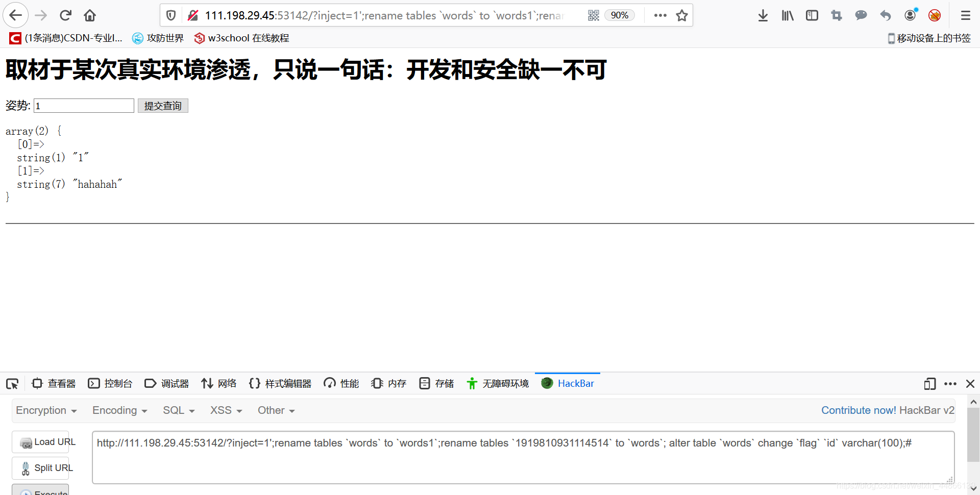Image resolution: width=980 pixels, height=495 pixels.
Task: Open the browser home page
Action: click(x=90, y=15)
